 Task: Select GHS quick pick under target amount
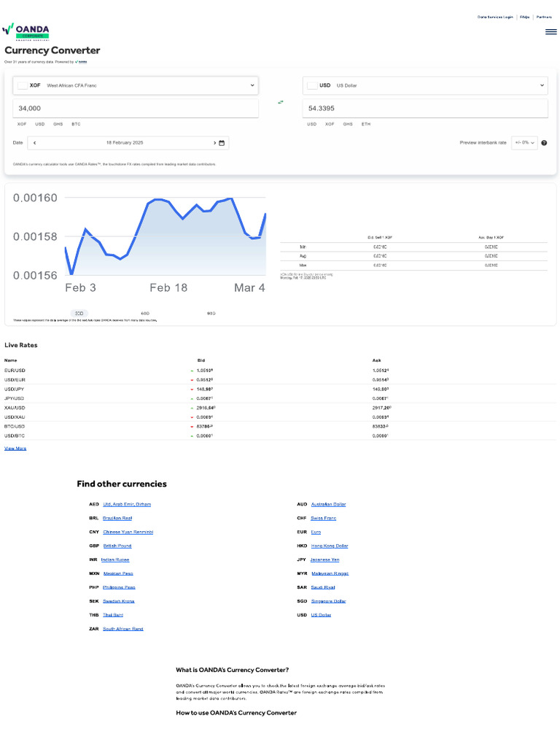(348, 124)
